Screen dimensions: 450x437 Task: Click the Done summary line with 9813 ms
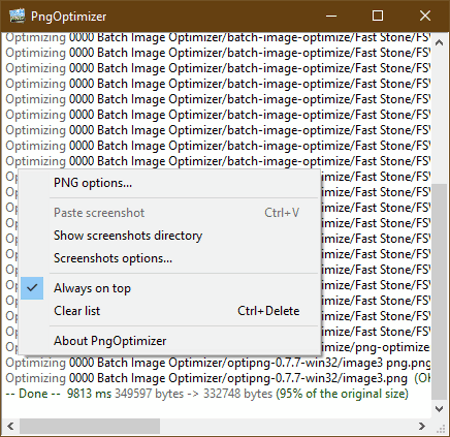coord(207,394)
